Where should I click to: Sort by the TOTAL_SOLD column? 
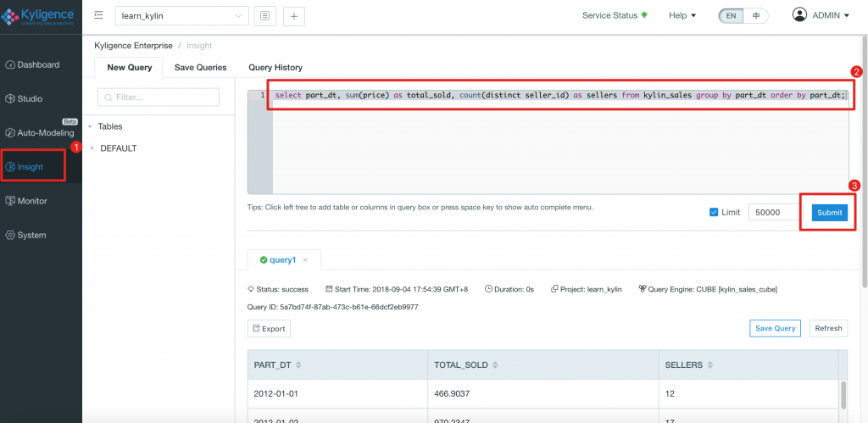pos(495,365)
